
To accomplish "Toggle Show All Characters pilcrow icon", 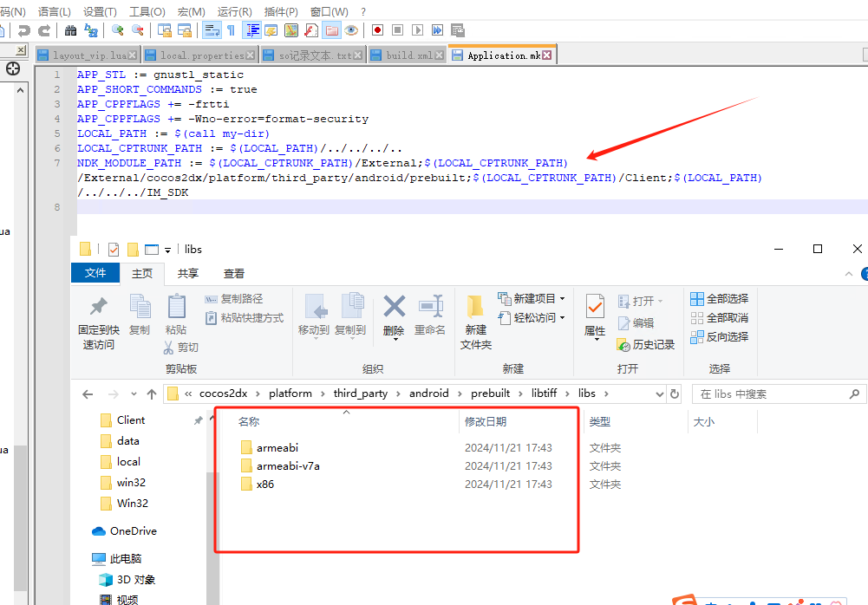I will (232, 30).
